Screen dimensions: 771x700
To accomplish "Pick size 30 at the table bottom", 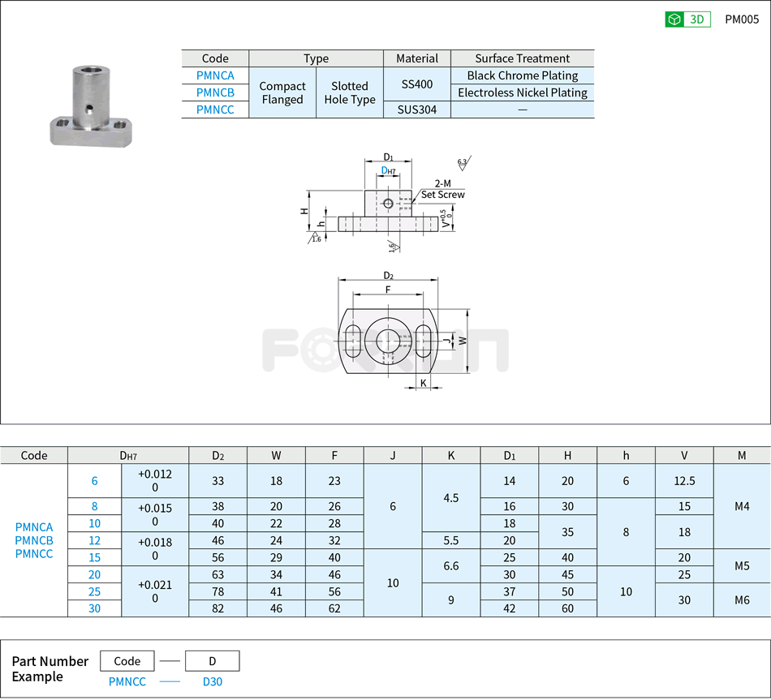I will 95,608.
